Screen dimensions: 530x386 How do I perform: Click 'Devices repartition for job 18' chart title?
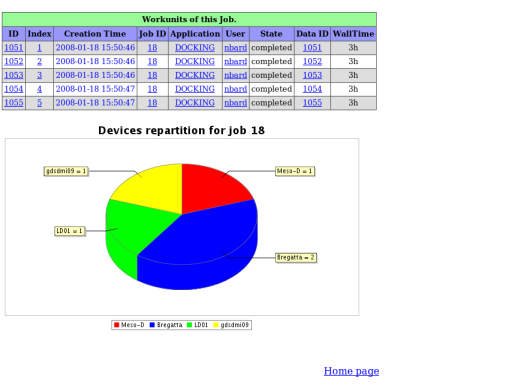[182, 130]
